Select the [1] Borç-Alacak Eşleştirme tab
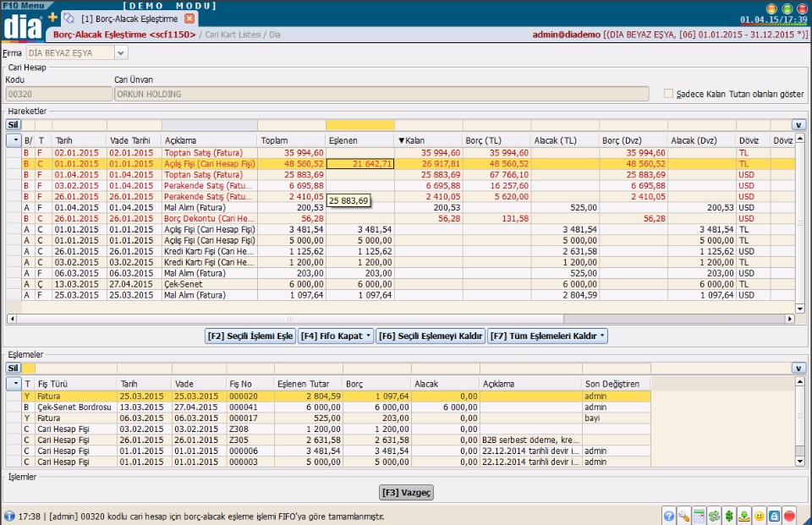The height and width of the screenshot is (525, 812). [x=129, y=19]
